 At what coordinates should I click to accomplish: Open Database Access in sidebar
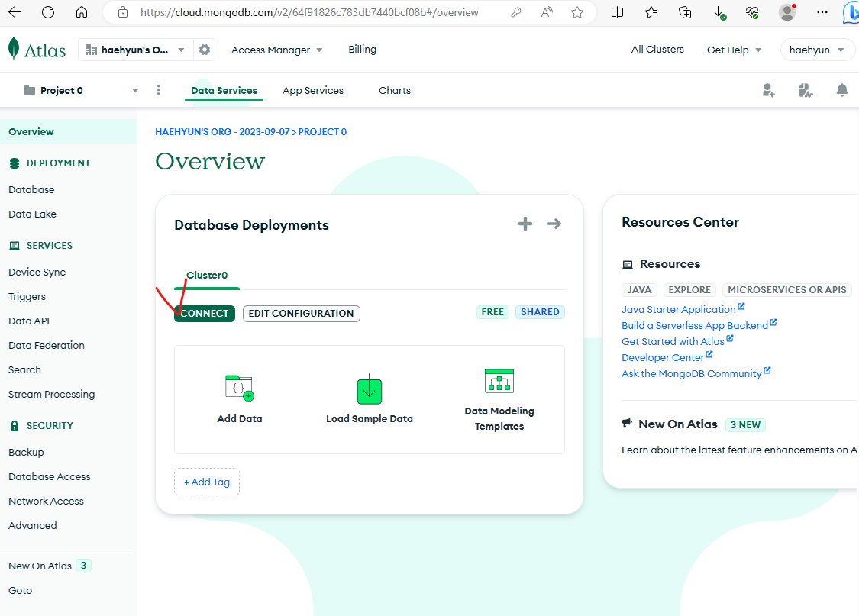[50, 477]
